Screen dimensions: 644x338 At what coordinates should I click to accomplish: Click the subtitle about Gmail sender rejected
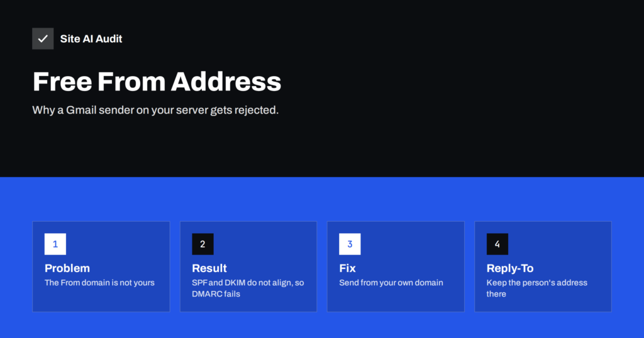(155, 110)
